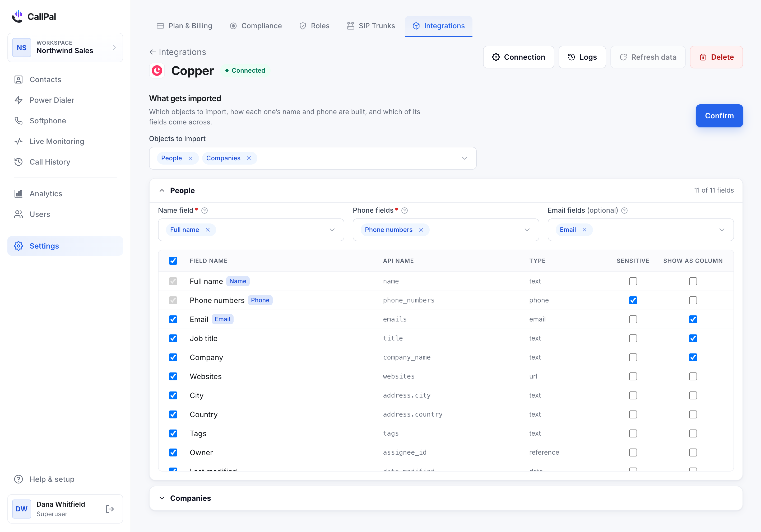Click the help icon beside Email fields
The image size is (761, 532).
(x=624, y=210)
